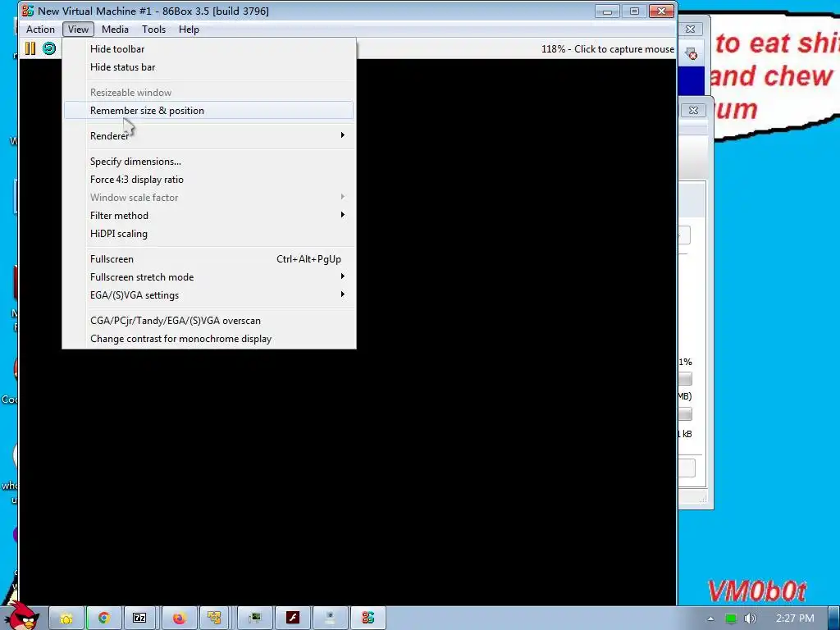Open Adobe Flash from the taskbar
The width and height of the screenshot is (840, 630).
pyautogui.click(x=293, y=619)
